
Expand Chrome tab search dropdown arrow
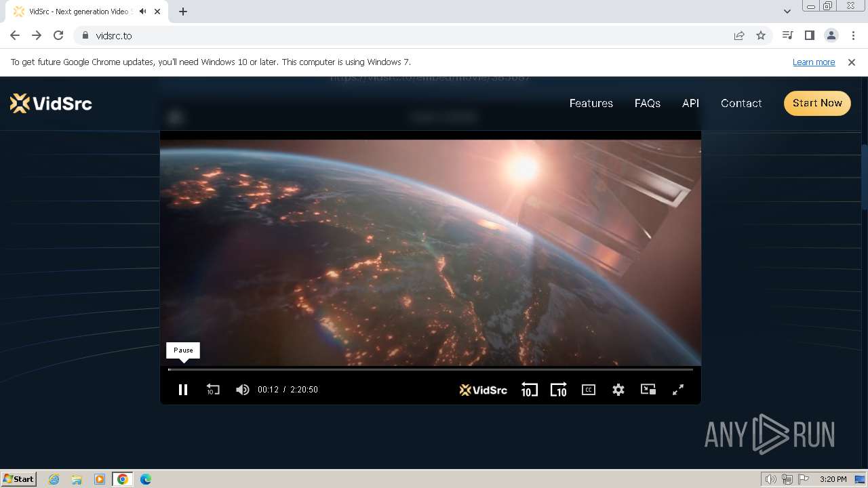pos(787,12)
